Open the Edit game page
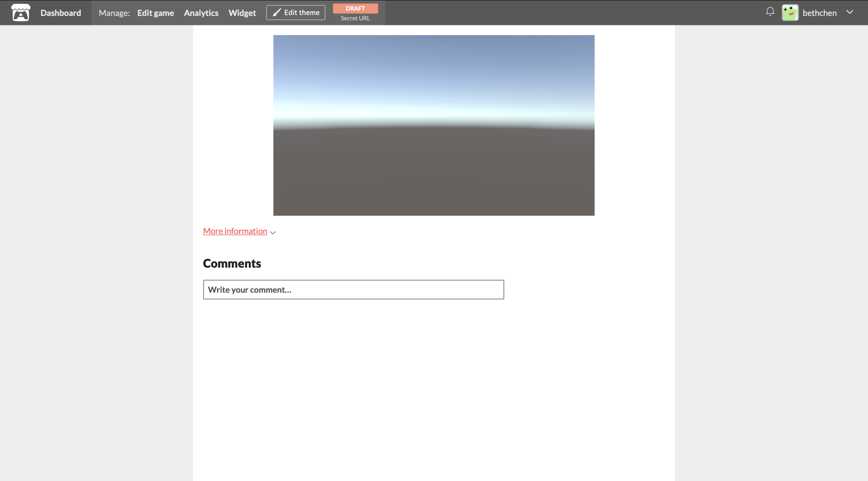868x481 pixels. pos(155,13)
